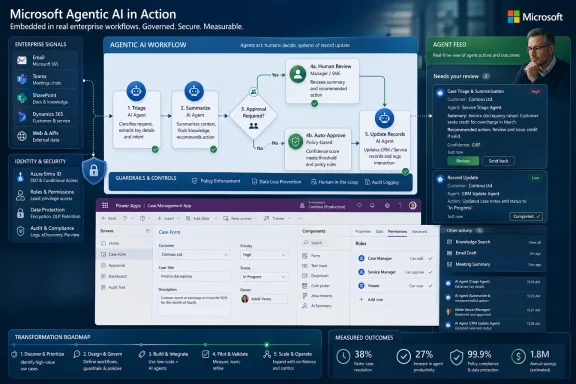
Task: Toggle the Service Manager role checkmark
Action: pos(431,272)
